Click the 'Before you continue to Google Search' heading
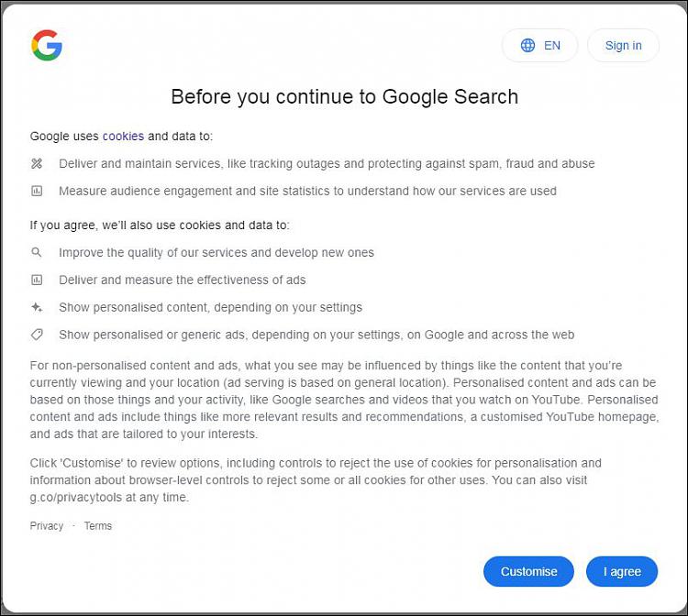688x616 pixels. [344, 97]
